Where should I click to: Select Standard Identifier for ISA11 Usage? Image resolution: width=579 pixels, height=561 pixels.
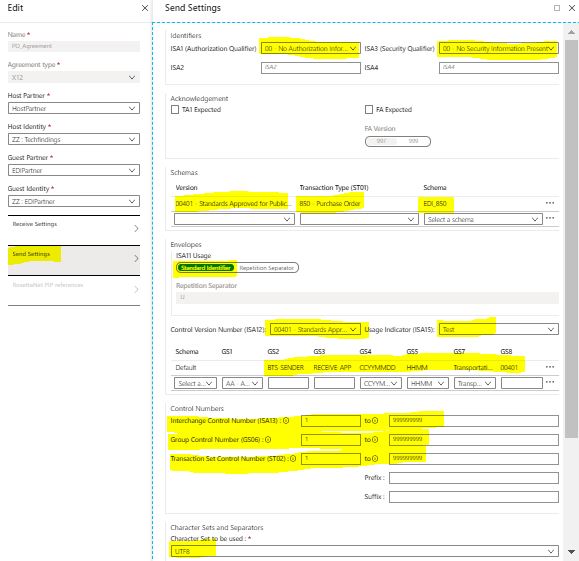205,268
